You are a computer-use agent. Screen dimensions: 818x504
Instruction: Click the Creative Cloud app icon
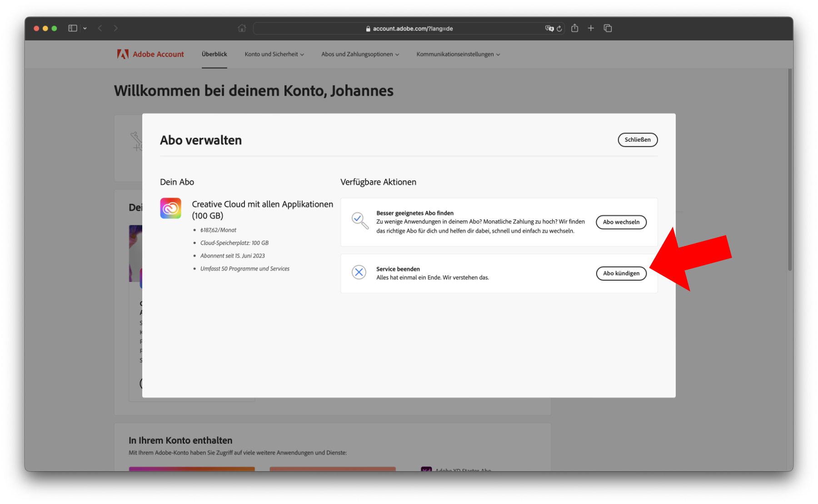170,208
